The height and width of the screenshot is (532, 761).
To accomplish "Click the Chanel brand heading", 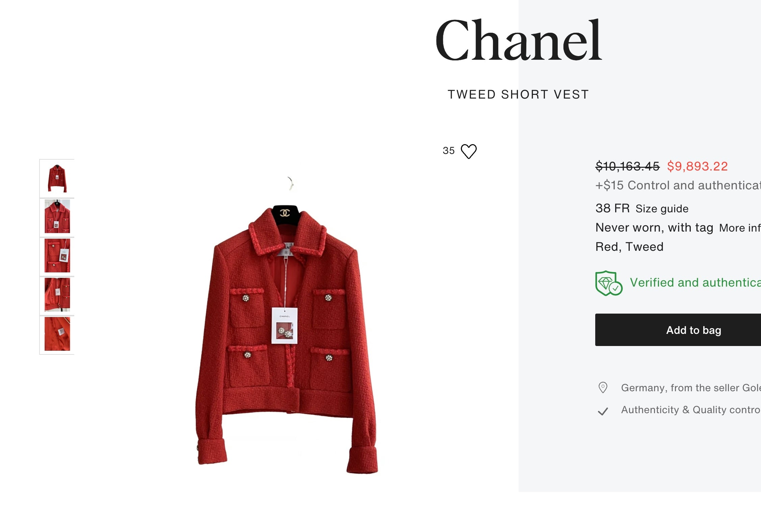I will [519, 41].
